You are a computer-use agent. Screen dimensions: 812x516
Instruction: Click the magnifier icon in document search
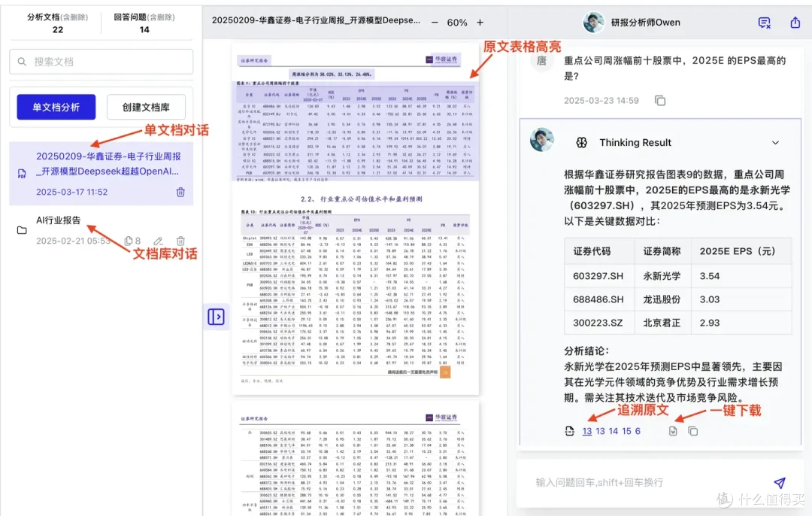(x=22, y=62)
